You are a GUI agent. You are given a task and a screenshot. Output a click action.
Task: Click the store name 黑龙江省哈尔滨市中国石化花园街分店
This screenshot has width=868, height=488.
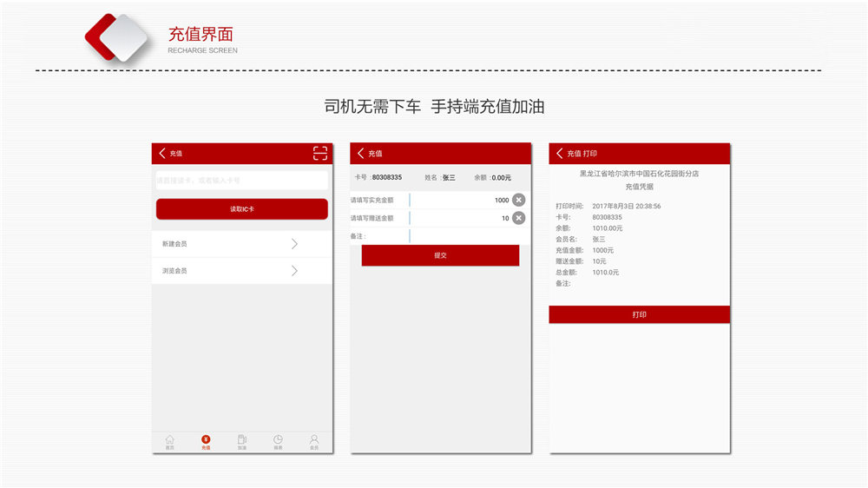(640, 174)
